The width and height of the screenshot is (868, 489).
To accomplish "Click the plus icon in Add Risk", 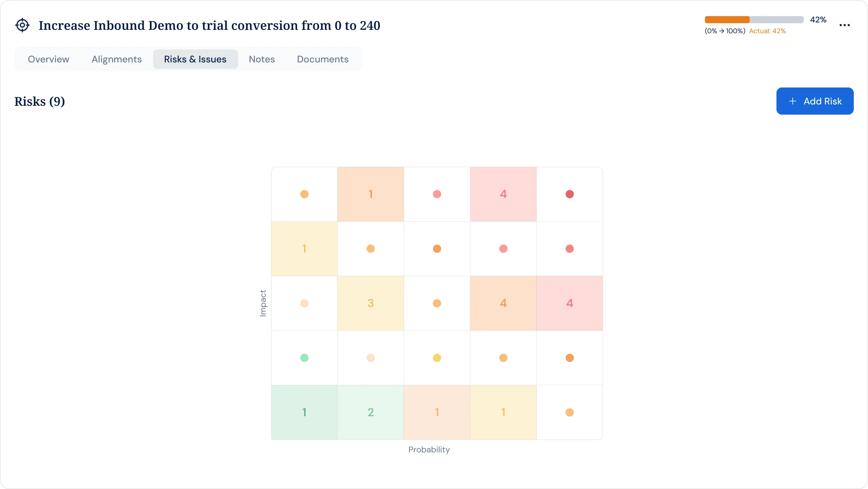I will tap(792, 101).
